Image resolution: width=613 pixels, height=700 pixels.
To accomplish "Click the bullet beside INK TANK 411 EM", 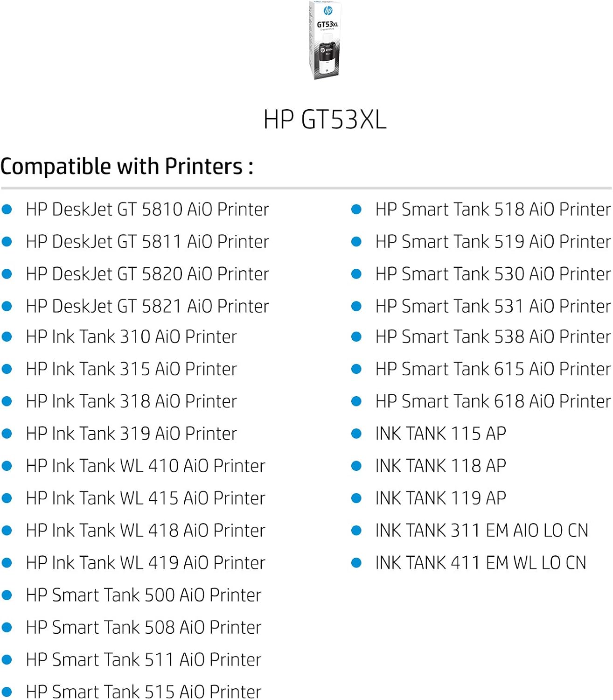I will (356, 563).
